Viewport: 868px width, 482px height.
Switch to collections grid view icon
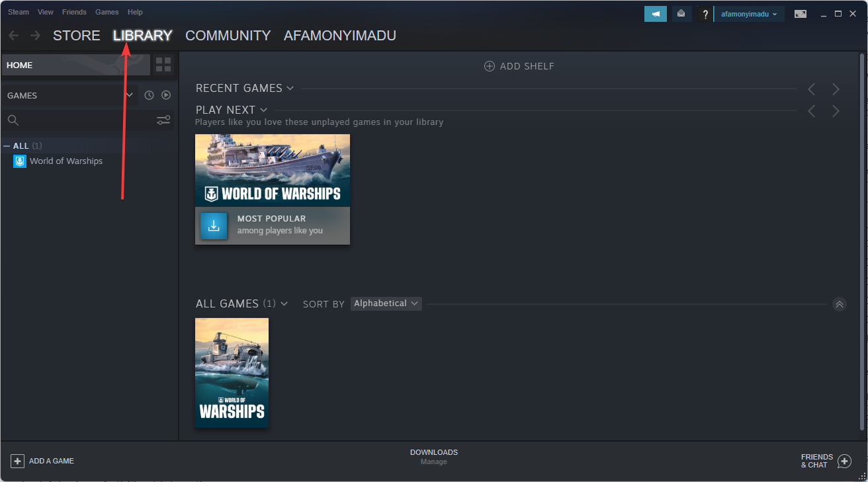[x=163, y=65]
